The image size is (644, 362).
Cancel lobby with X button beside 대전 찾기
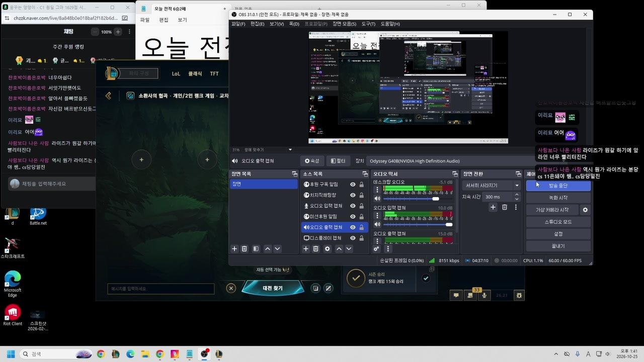[x=231, y=288]
